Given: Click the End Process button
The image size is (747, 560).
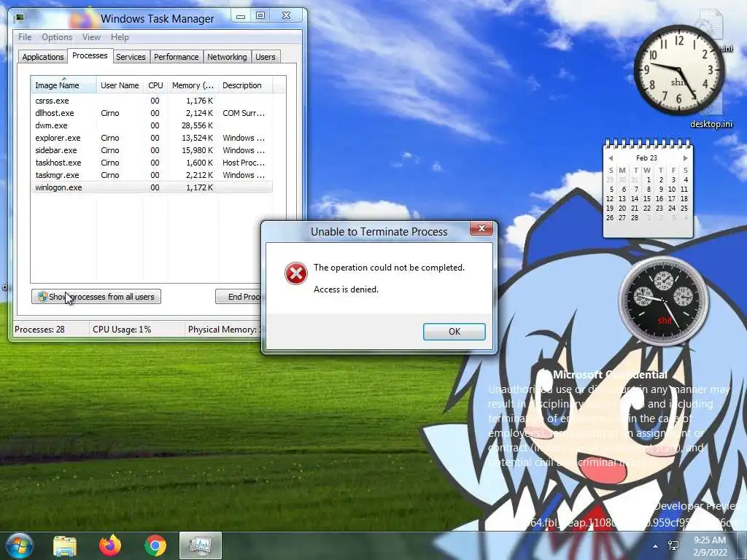Looking at the screenshot, I should [x=239, y=297].
